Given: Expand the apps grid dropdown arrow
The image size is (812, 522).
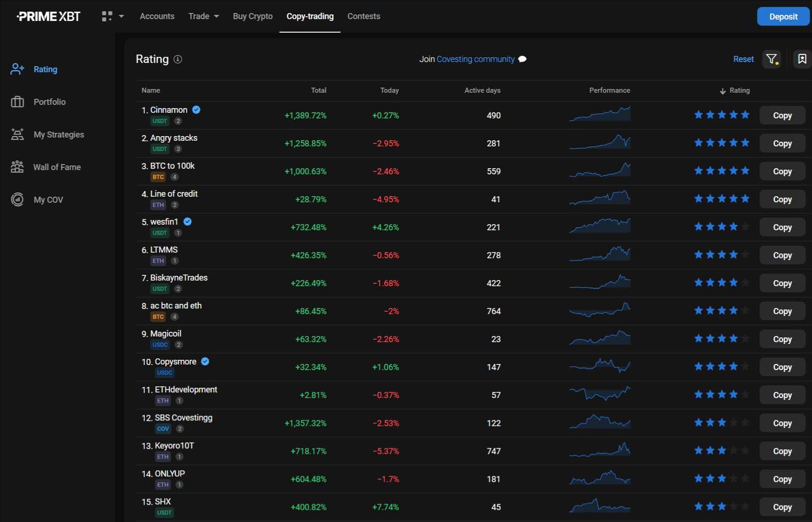Looking at the screenshot, I should [121, 16].
